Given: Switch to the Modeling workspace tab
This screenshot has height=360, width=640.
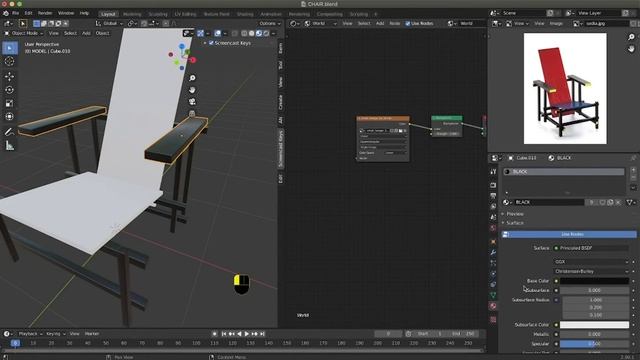Looking at the screenshot, I should pos(132,14).
